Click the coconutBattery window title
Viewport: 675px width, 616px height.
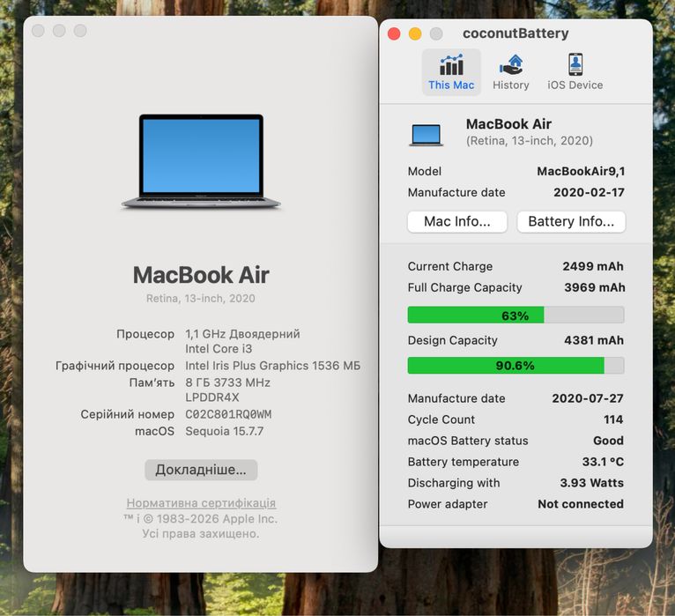(516, 33)
